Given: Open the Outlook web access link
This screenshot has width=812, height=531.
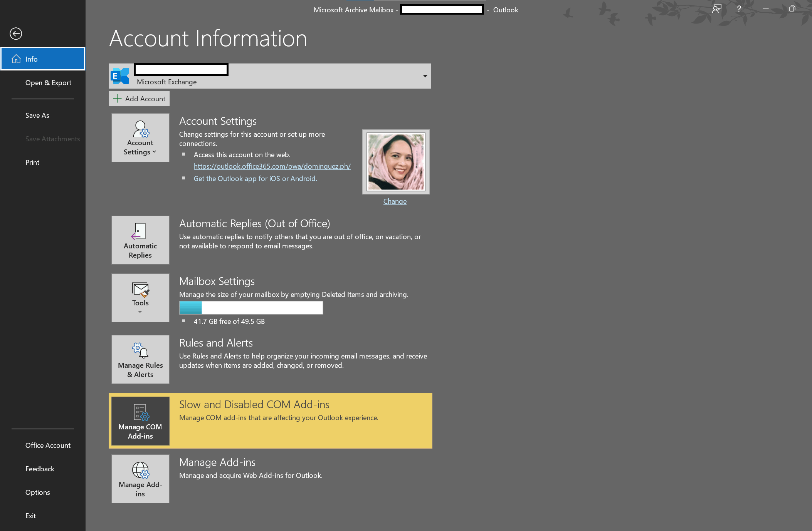Looking at the screenshot, I should (x=272, y=166).
